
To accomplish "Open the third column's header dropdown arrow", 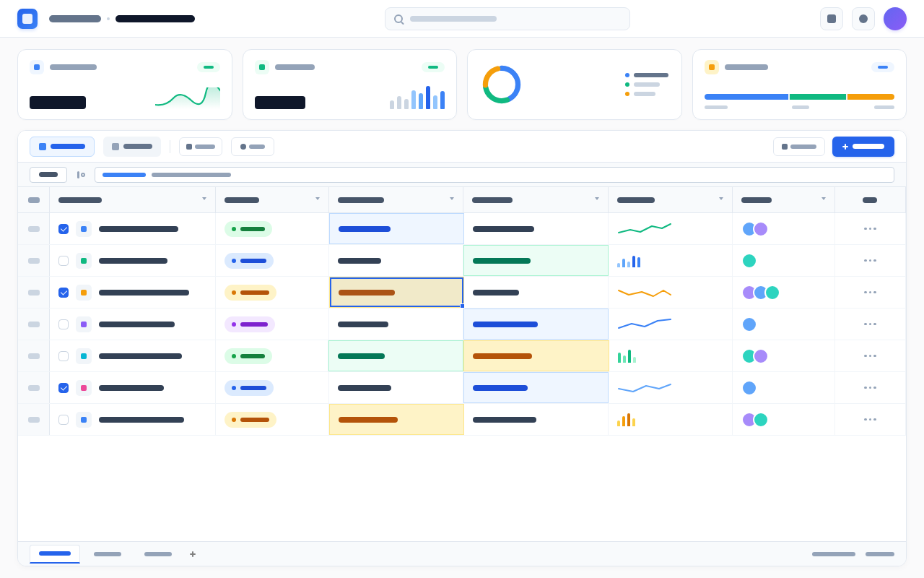I will (x=452, y=199).
